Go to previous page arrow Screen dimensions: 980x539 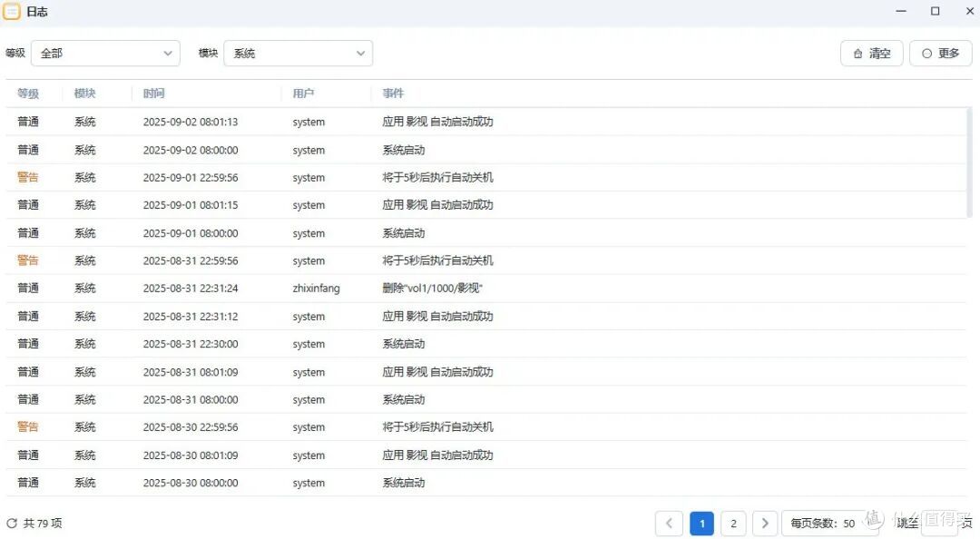669,524
